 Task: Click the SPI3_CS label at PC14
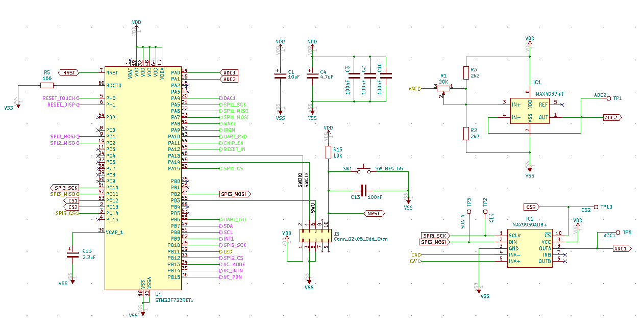point(67,213)
